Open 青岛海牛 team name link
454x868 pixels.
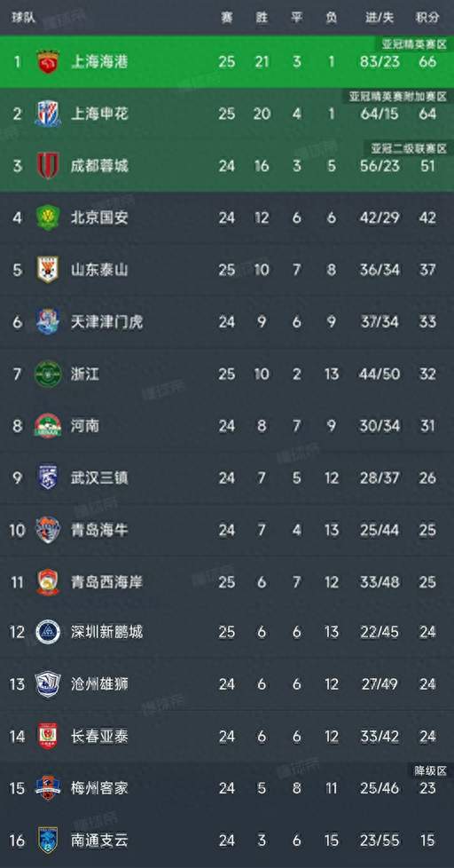(99, 530)
